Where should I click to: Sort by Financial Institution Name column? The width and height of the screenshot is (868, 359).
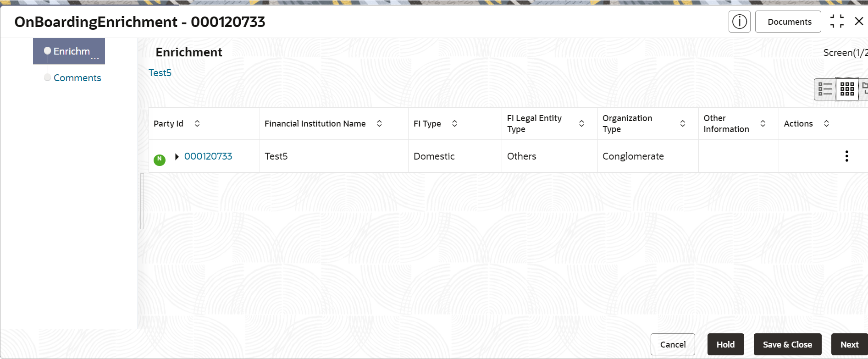[x=379, y=123]
